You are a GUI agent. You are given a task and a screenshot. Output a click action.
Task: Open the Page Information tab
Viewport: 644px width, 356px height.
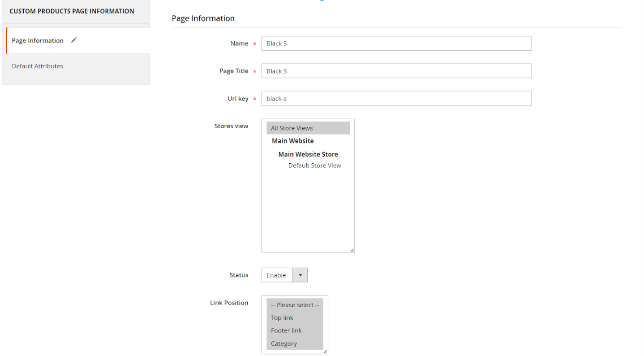point(38,41)
